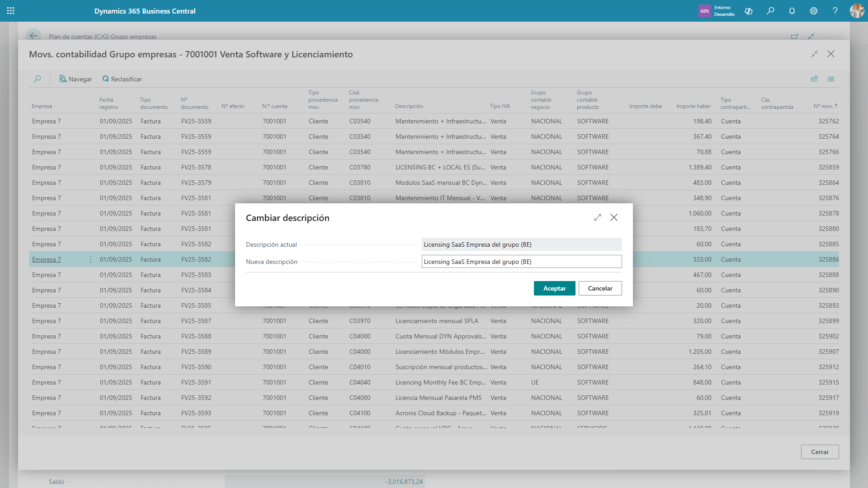Click description Licenciamiento mensual SPLA
868x488 pixels.
(437, 321)
